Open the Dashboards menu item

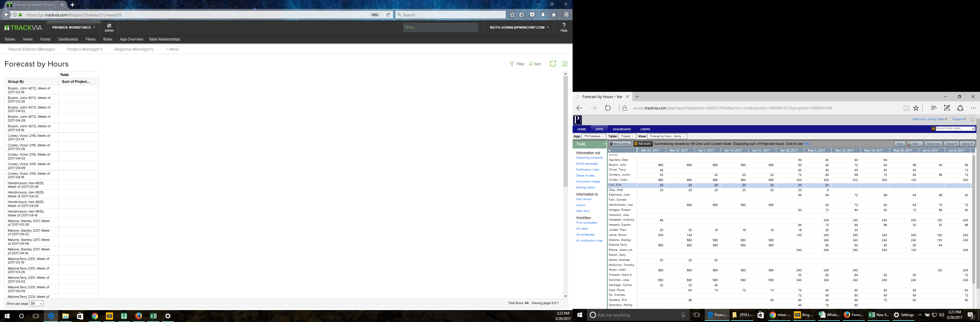click(x=68, y=40)
